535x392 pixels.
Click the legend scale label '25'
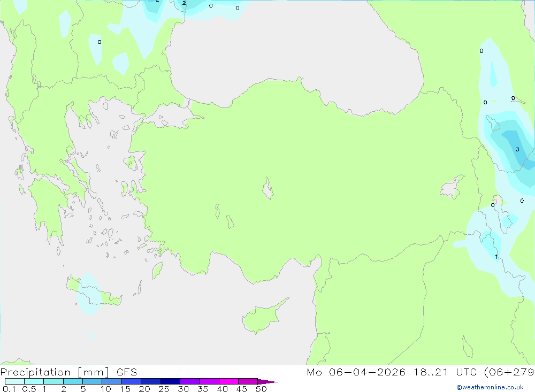(164, 389)
